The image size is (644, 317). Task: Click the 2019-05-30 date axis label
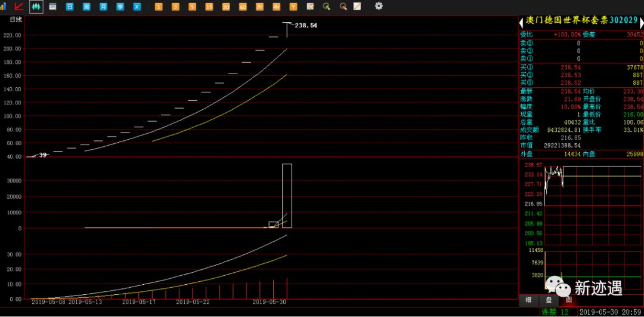point(269,302)
